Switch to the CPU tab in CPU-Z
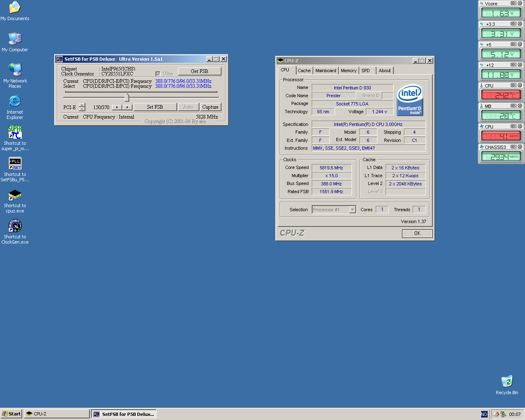 click(x=285, y=70)
